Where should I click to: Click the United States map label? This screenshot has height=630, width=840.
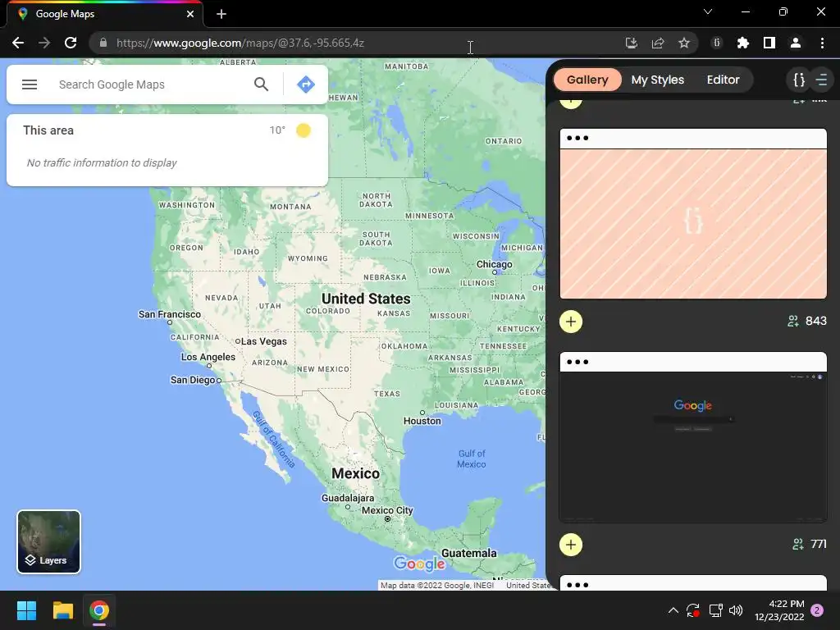pyautogui.click(x=366, y=299)
